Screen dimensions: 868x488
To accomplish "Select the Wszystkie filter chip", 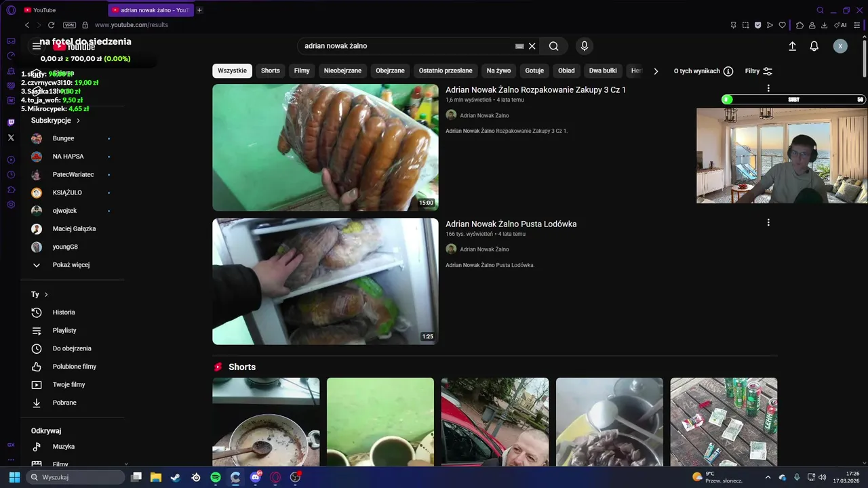I will point(232,70).
